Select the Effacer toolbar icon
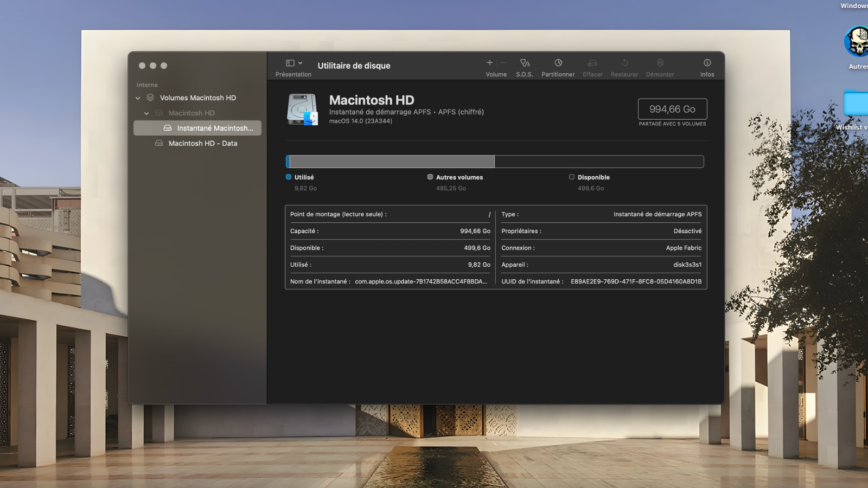The height and width of the screenshot is (488, 868). click(x=592, y=66)
